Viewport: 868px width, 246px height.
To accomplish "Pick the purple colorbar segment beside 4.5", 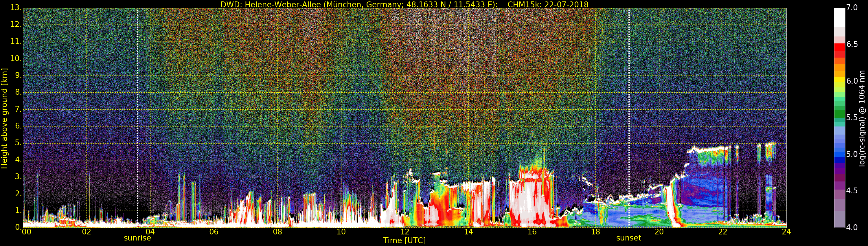I will click(x=839, y=186).
